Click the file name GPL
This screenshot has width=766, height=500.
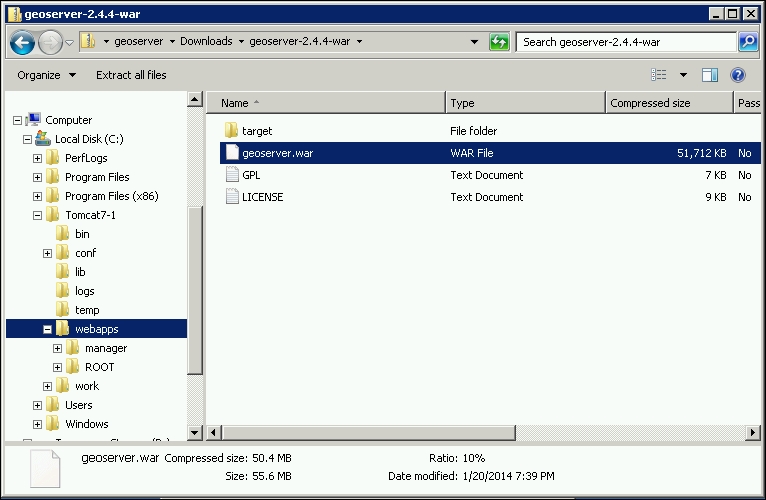(x=251, y=175)
